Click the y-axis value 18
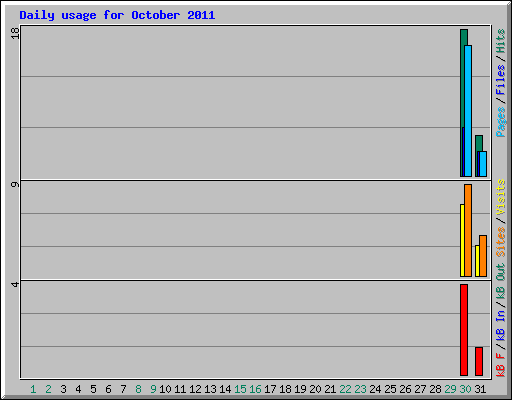The image size is (512, 400). (15, 33)
